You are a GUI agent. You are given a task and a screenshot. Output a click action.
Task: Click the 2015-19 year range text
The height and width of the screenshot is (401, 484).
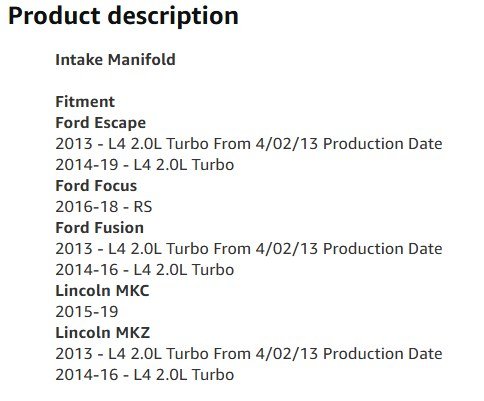coord(87,312)
